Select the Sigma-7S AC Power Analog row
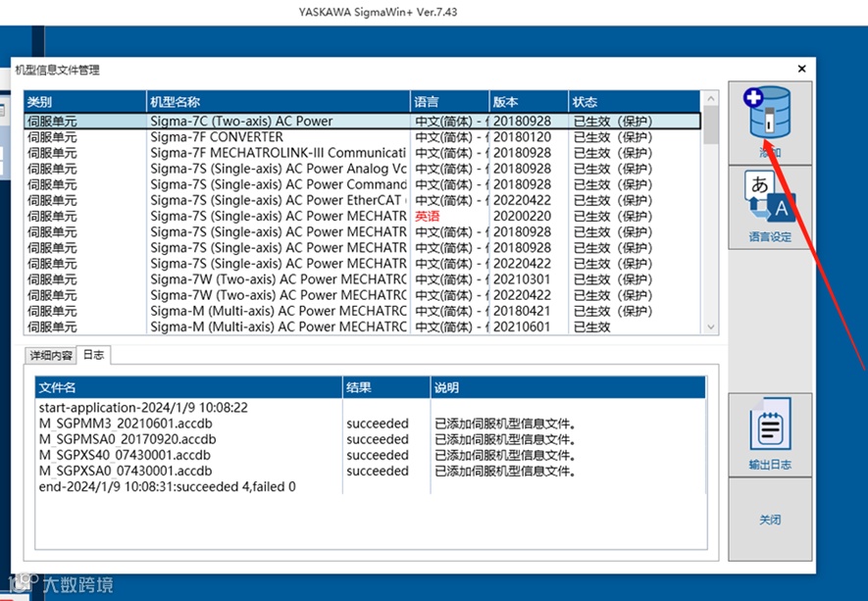This screenshot has height=601, width=868. 363,169
